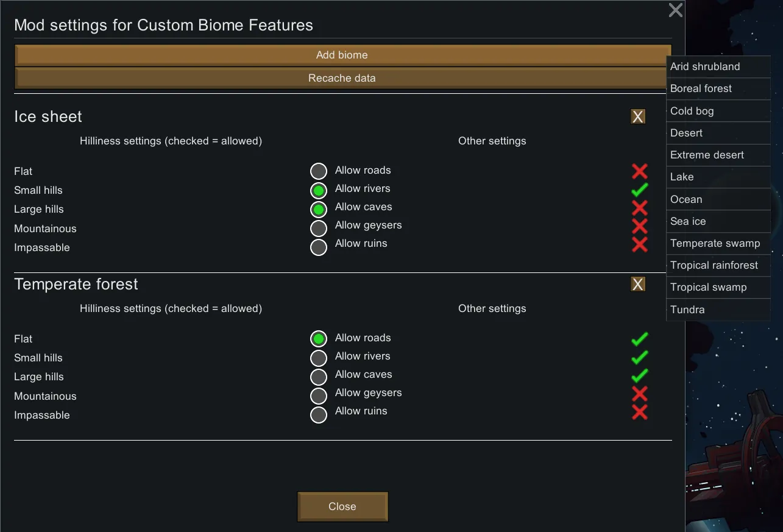
Task: Remove the Temperate forest biome entry
Action: [638, 285]
